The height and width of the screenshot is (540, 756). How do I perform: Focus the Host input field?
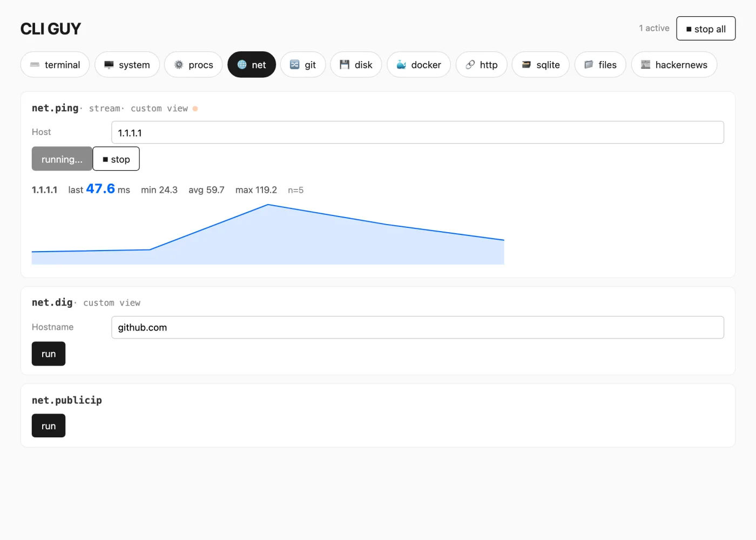pyautogui.click(x=417, y=132)
